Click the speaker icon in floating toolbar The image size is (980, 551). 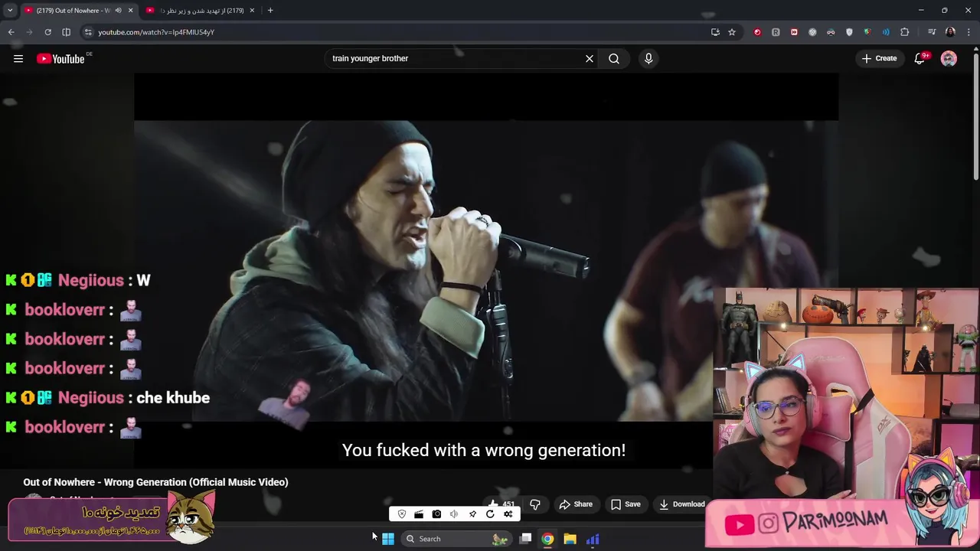click(454, 514)
